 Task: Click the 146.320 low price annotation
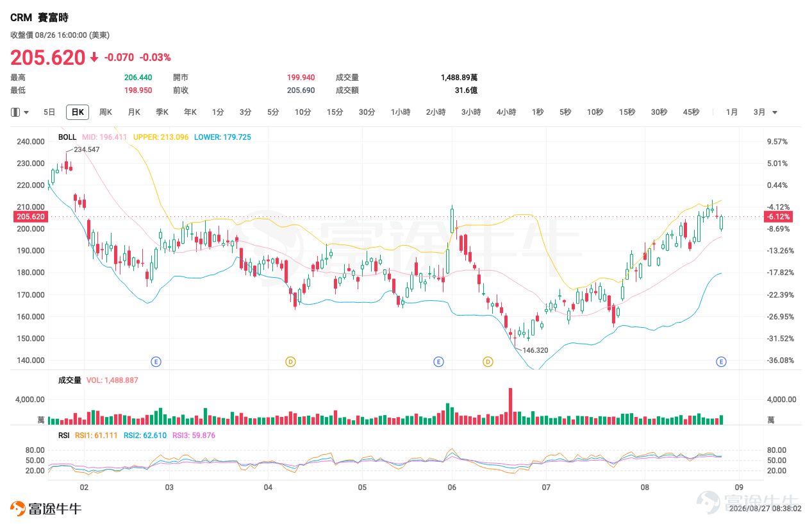tap(535, 350)
